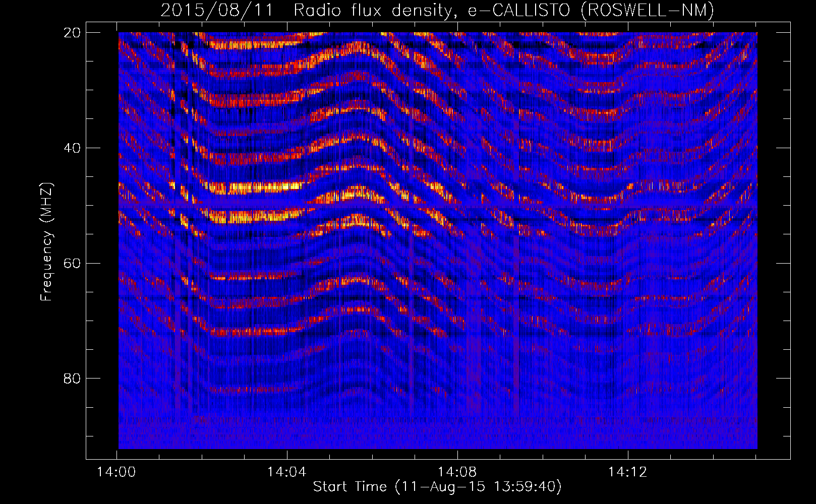Click the 'Start Time (11-Aug-15 13:59:40)' x-axis label
This screenshot has width=816, height=504.
tap(437, 487)
